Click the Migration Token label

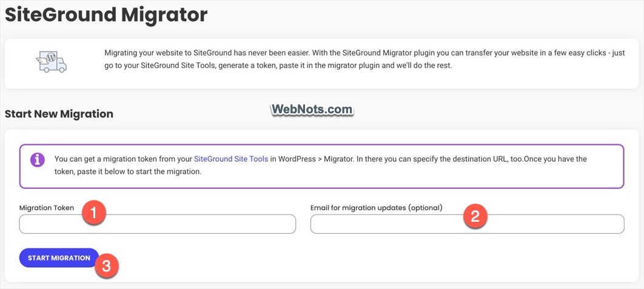tap(47, 208)
